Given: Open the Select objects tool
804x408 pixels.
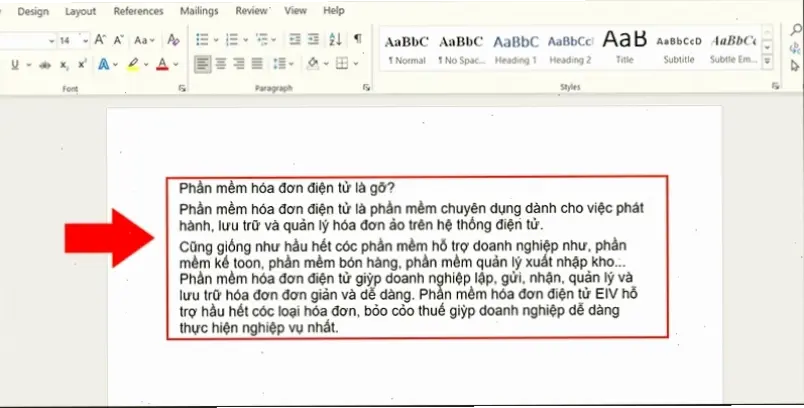Looking at the screenshot, I should (795, 66).
